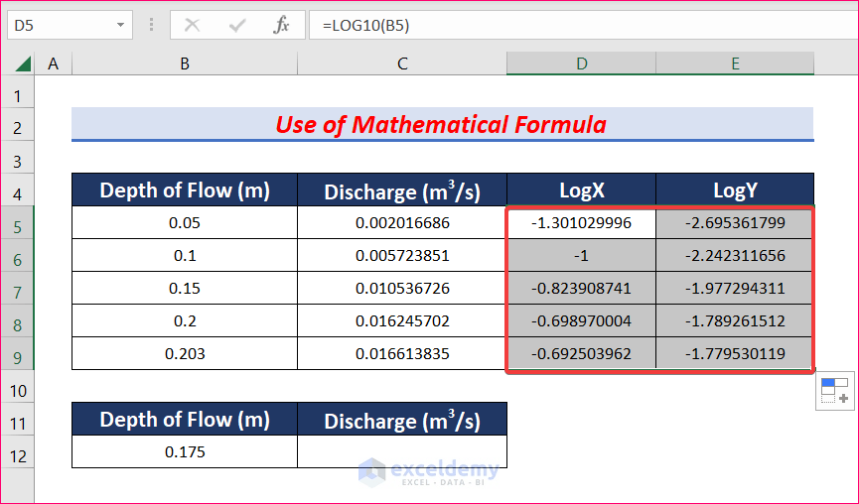Click in the formula bar showing =LOG10(B5)

pyautogui.click(x=584, y=25)
